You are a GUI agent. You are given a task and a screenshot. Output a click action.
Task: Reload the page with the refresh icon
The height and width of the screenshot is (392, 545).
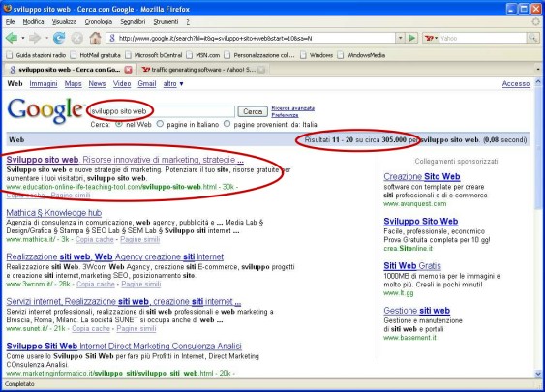coord(59,38)
